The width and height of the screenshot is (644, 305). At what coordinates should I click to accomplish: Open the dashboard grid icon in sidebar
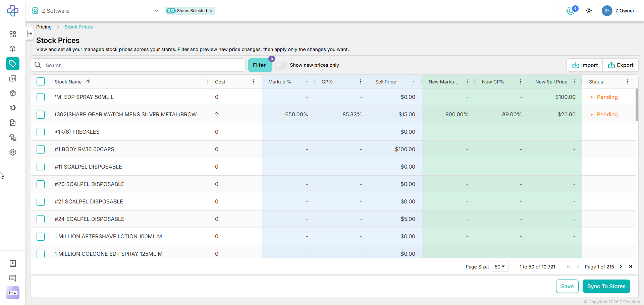[x=13, y=34]
